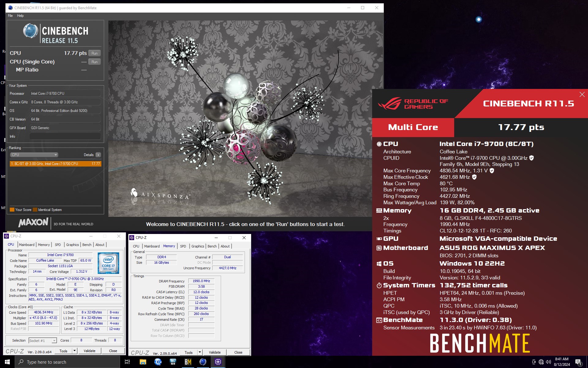Click the Memory icon in BenchMate panel

pyautogui.click(x=379, y=210)
